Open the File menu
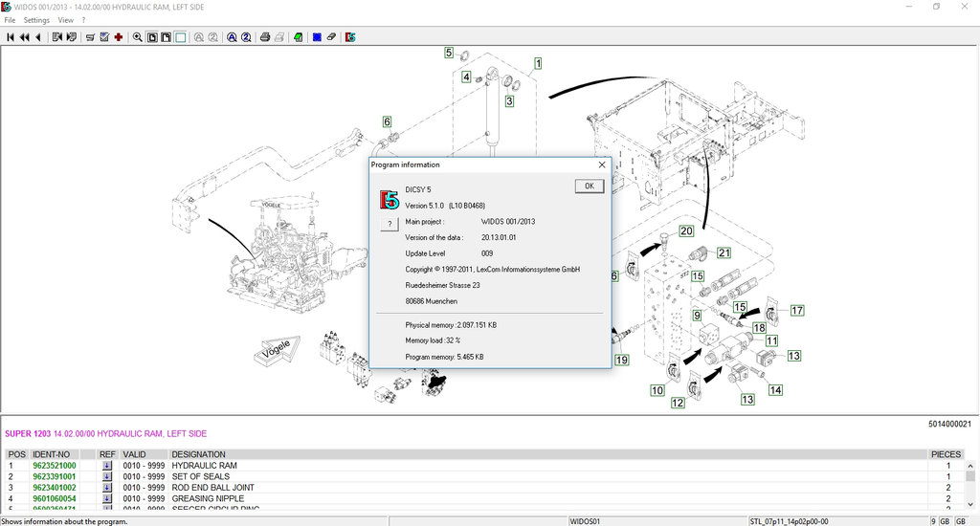The image size is (980, 526). click(x=10, y=20)
